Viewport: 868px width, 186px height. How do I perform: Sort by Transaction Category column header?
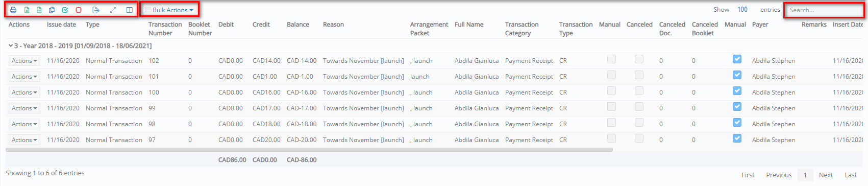(x=522, y=29)
